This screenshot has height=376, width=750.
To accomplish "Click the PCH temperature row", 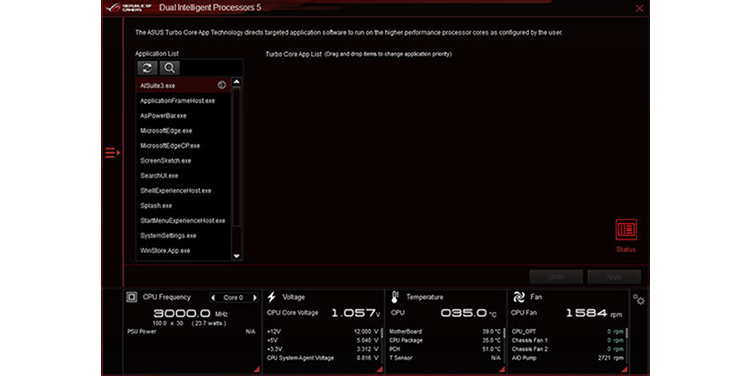I will tap(445, 349).
